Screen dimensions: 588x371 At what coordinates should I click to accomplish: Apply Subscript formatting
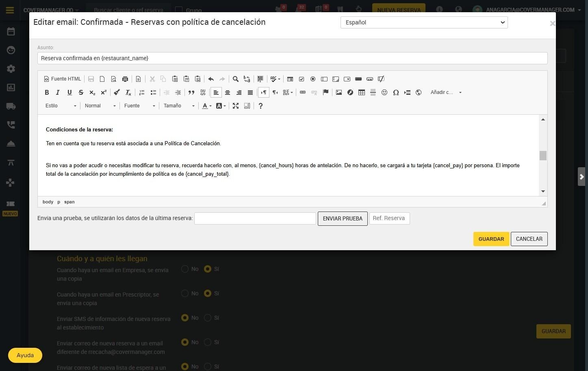92,92
